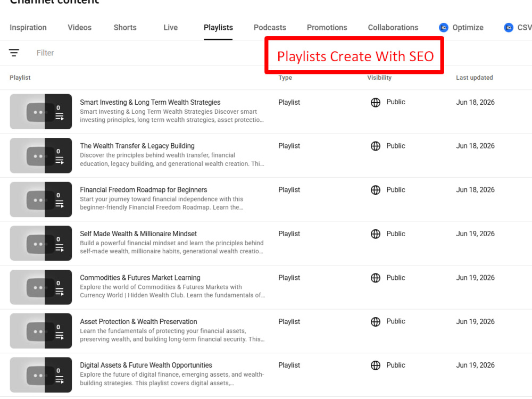The height and width of the screenshot is (399, 532).
Task: Open Self Made Wealth playlist thumbnail
Action: 41,243
